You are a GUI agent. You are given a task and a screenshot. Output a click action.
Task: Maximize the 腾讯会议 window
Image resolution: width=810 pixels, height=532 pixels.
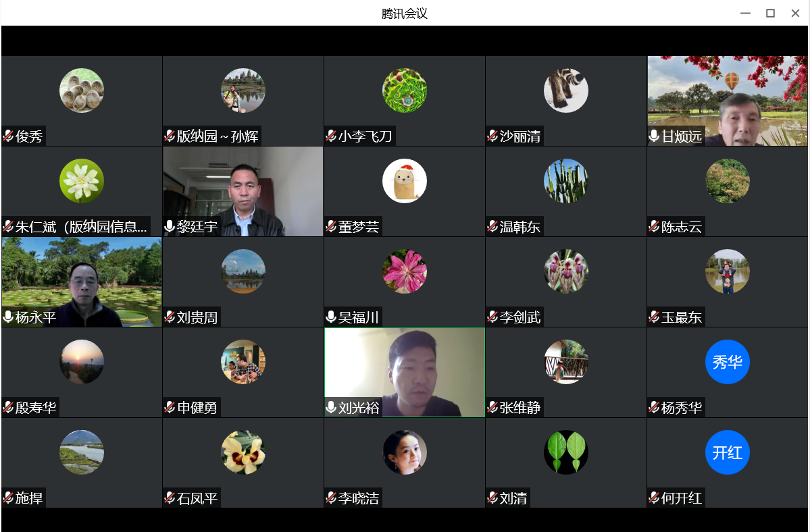click(x=770, y=14)
